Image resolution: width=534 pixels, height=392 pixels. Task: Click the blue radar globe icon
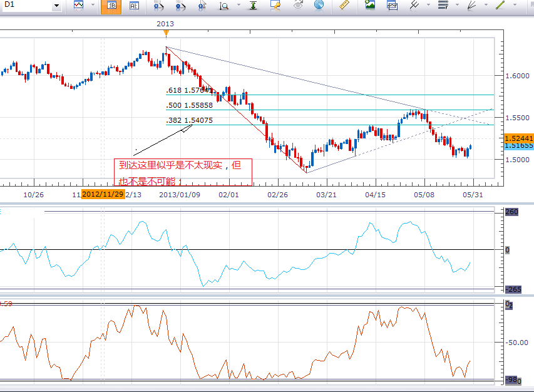coord(319,6)
